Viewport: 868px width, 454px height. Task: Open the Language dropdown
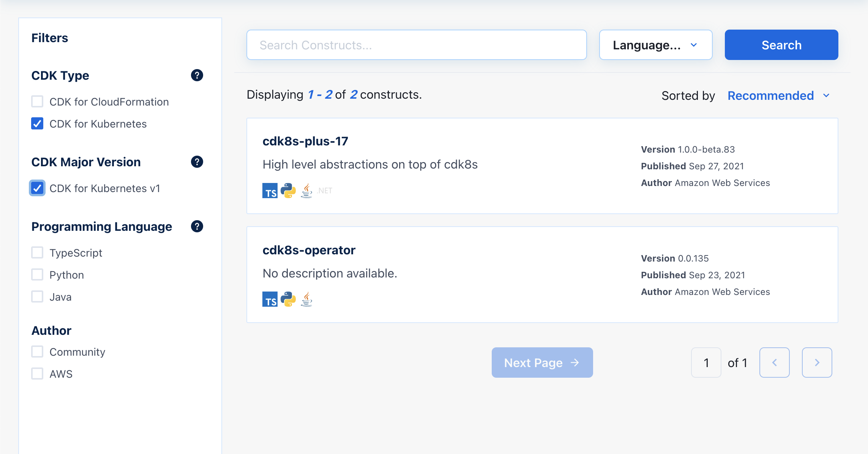pos(656,44)
